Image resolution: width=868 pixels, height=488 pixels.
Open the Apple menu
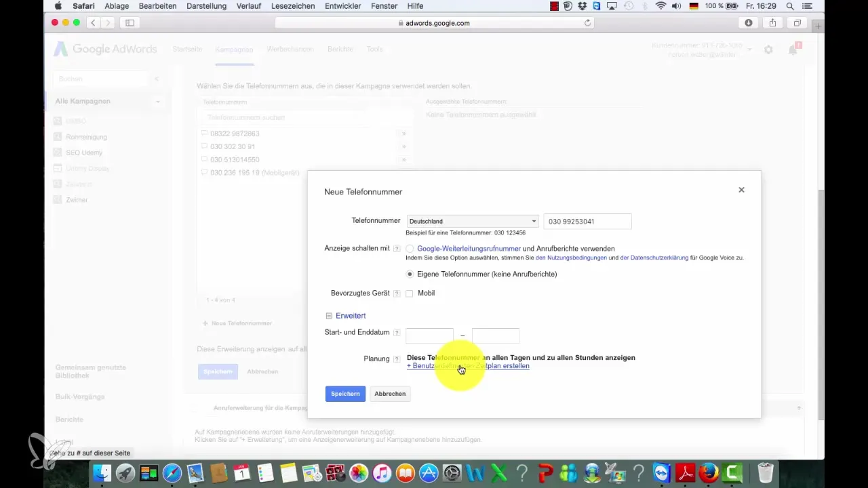(x=58, y=6)
